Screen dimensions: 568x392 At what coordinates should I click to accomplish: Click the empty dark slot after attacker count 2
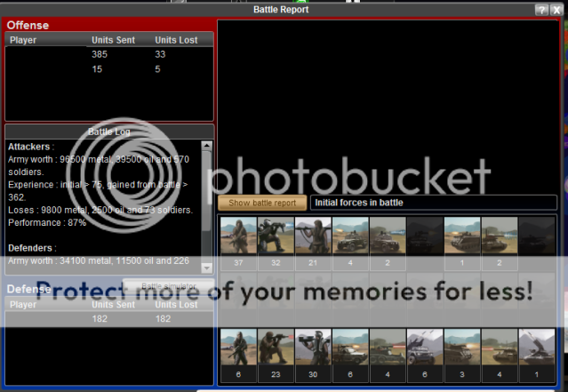pos(425,244)
